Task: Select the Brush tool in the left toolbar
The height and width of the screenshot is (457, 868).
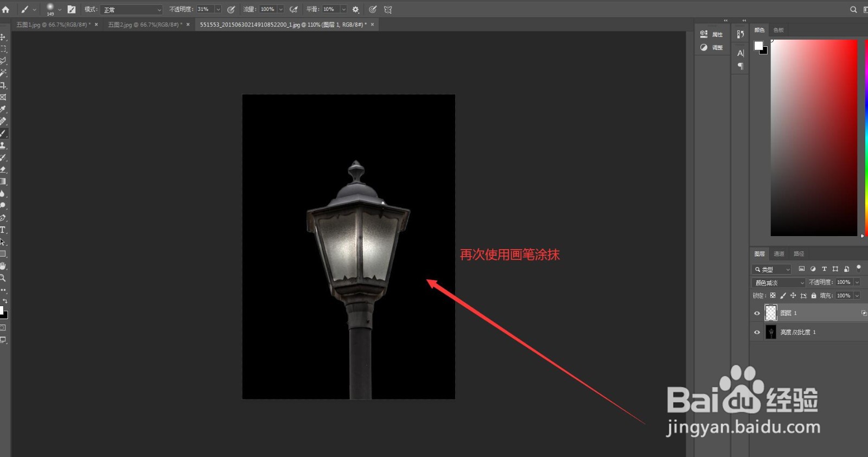Action: coord(3,134)
